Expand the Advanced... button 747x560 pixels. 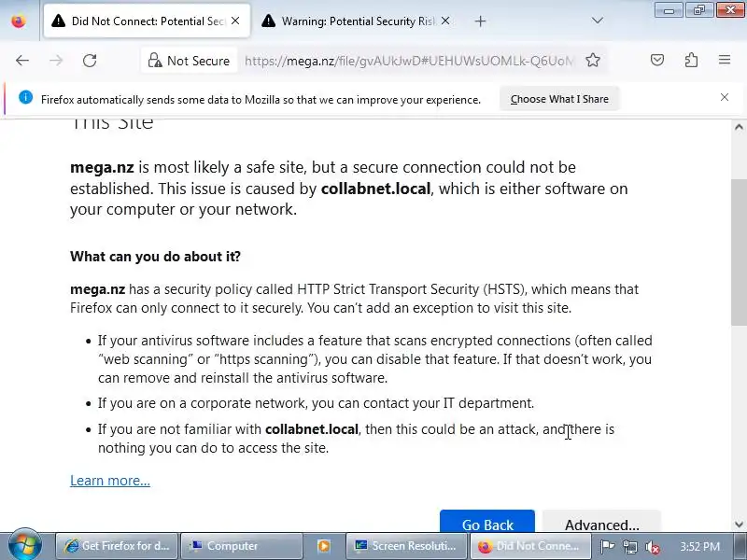[601, 525]
